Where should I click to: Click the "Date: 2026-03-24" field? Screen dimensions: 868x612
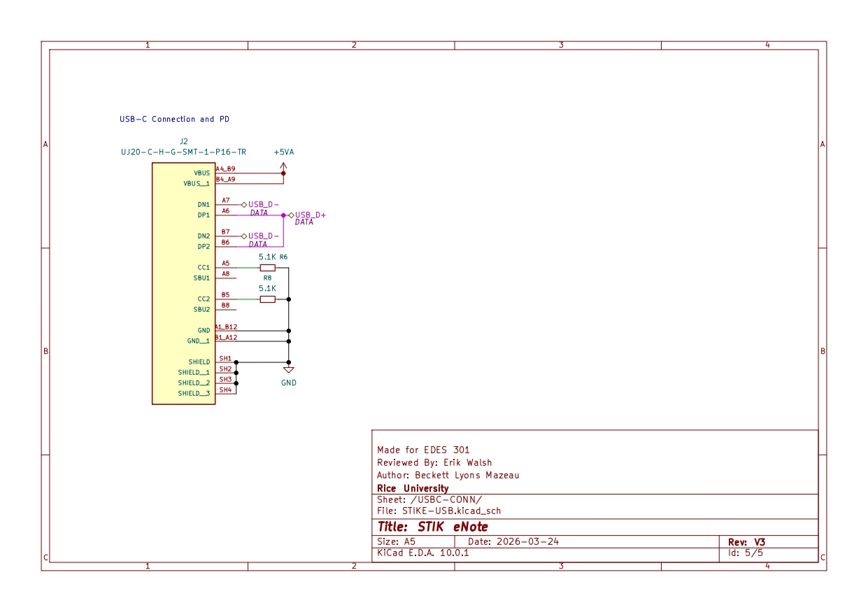[x=513, y=541]
